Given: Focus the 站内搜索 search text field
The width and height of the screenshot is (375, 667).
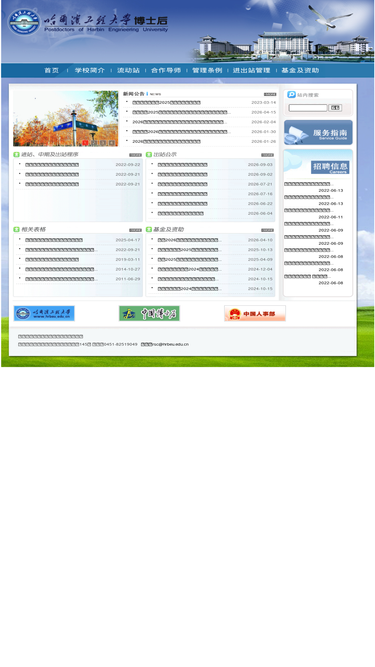Looking at the screenshot, I should tap(308, 108).
